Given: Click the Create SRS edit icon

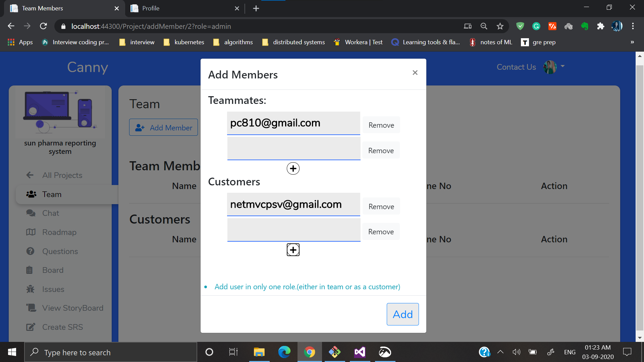Looking at the screenshot, I should 31,327.
